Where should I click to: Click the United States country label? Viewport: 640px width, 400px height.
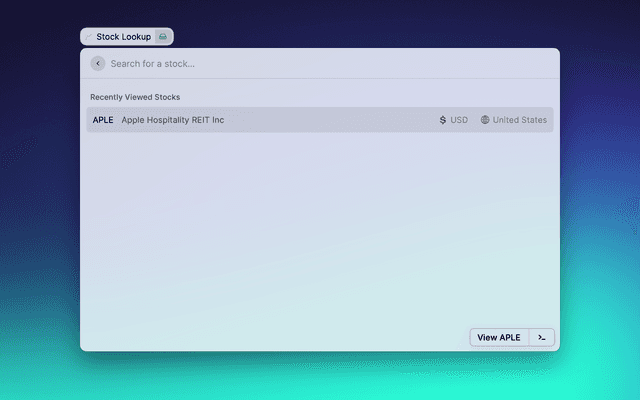(x=519, y=120)
